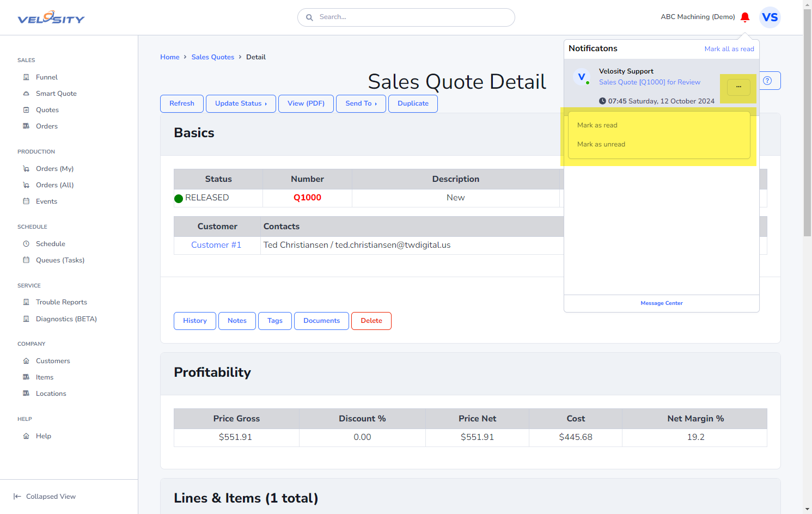Click the Home breadcrumb link

tap(170, 57)
